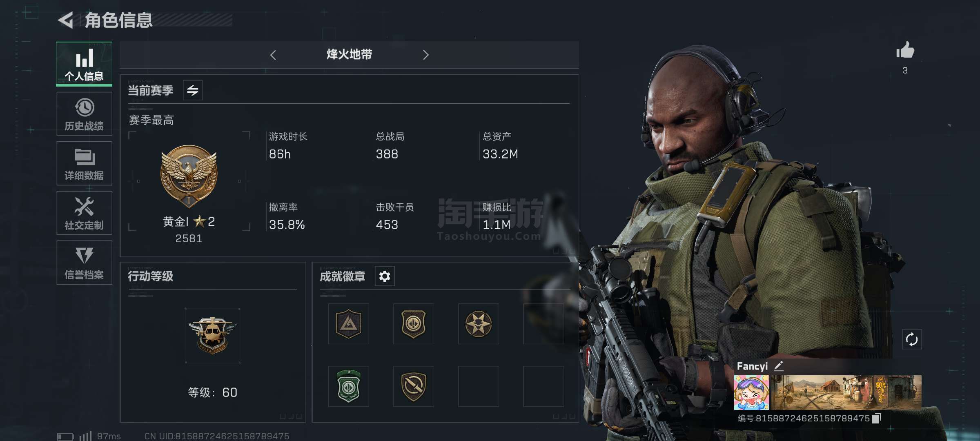Copy the player ID number using copy icon
980x441 pixels.
pyautogui.click(x=877, y=418)
